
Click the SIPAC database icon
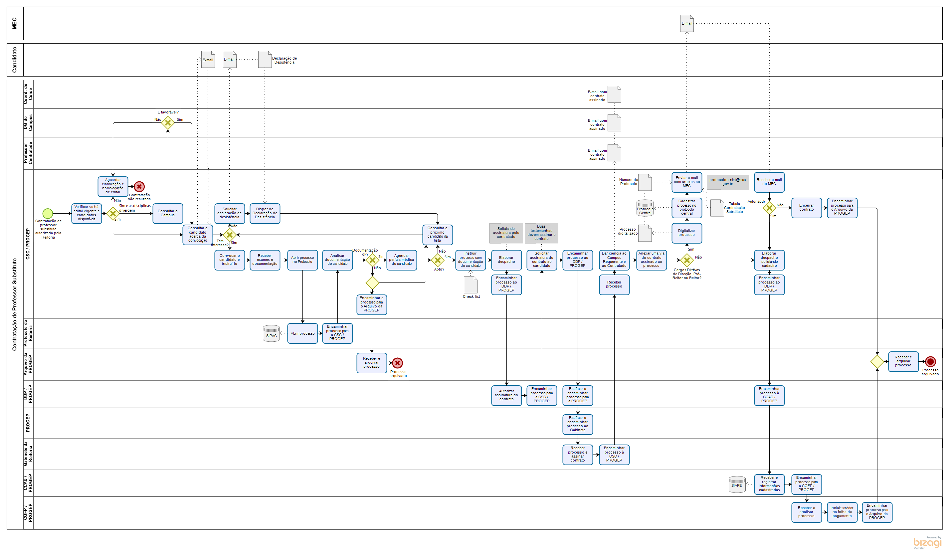pos(271,334)
